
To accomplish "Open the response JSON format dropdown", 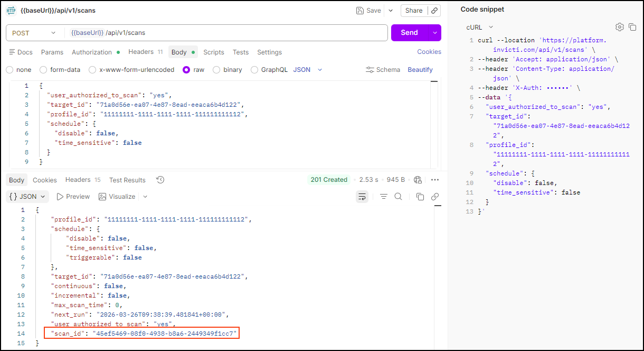I will point(27,197).
